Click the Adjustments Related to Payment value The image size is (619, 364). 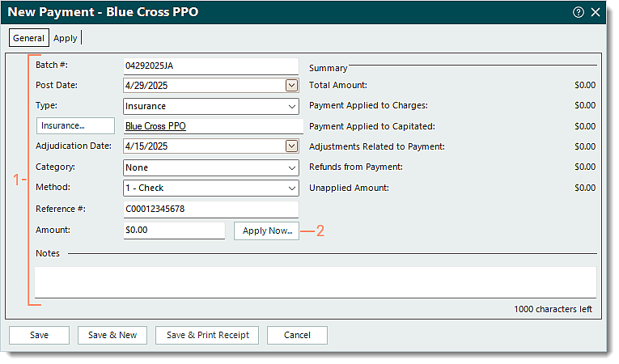(585, 147)
